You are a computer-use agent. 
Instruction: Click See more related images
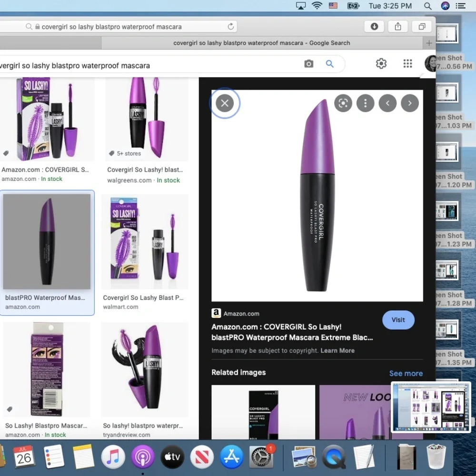coord(406,373)
